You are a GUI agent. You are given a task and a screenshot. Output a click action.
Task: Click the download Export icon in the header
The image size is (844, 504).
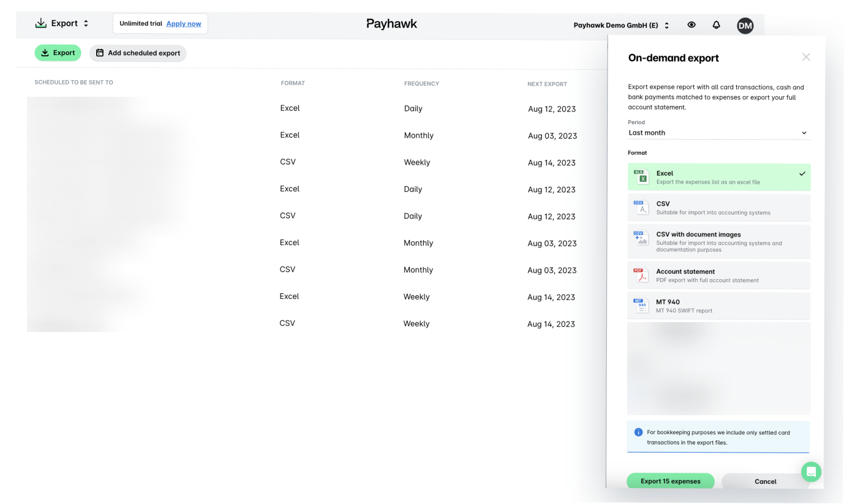(x=40, y=23)
